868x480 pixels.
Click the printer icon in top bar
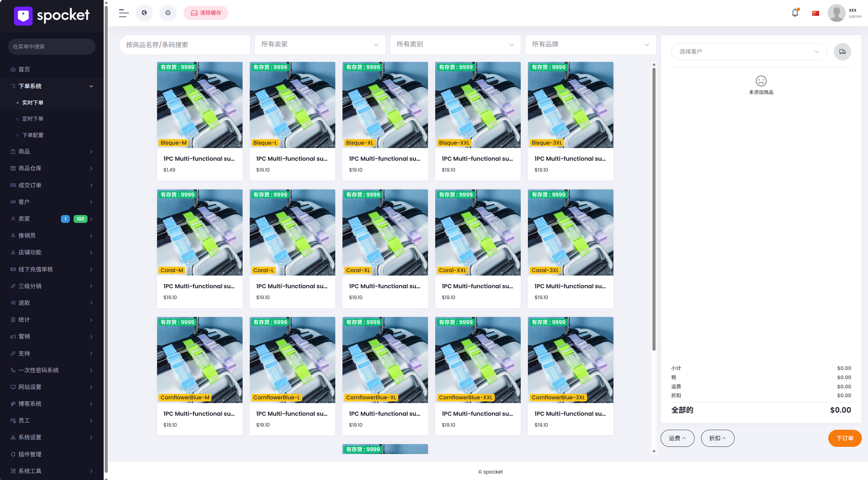tap(168, 13)
